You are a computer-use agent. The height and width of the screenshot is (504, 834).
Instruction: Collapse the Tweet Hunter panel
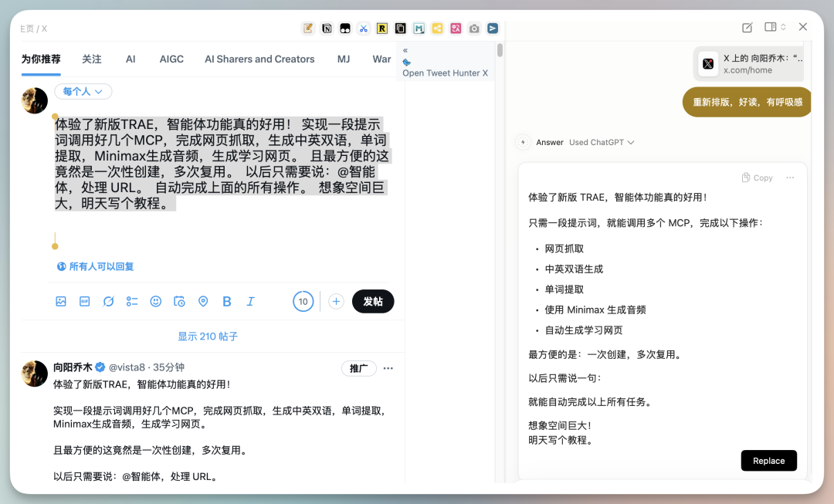pos(405,50)
